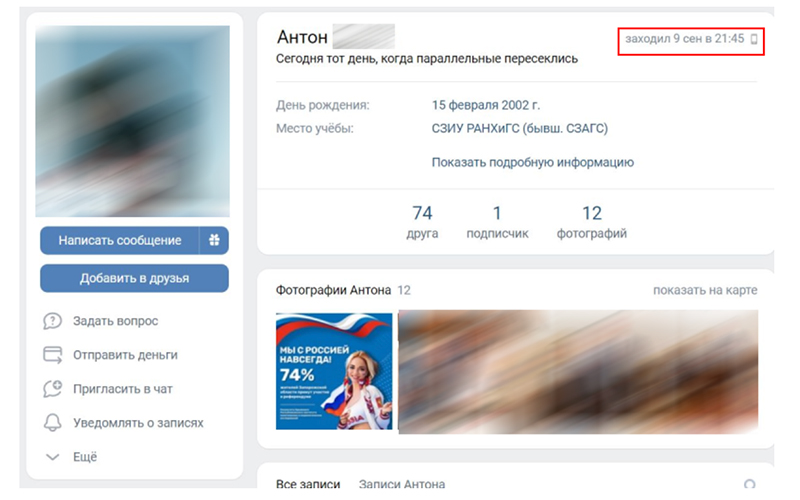The height and width of the screenshot is (500, 800).
Task: Click the question bubble icon for Задать вопрос
Action: point(53,321)
